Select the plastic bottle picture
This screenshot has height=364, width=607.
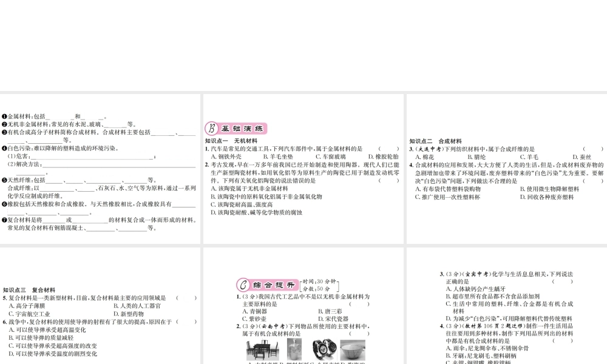[294, 349]
